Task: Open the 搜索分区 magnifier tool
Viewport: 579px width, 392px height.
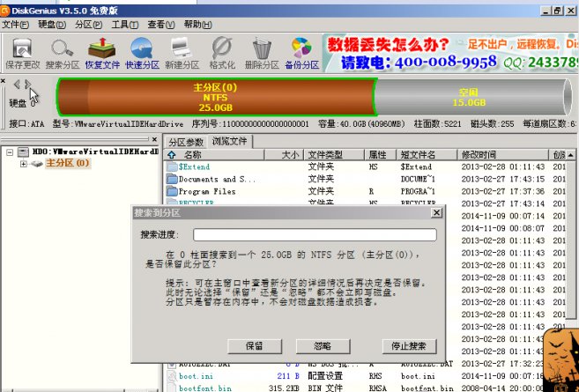Action: (x=63, y=53)
